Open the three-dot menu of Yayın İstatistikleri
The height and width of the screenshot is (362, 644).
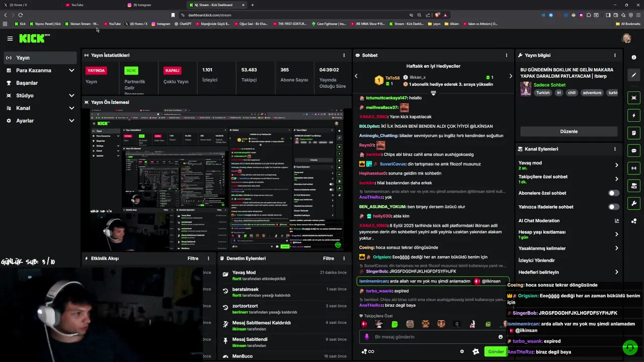point(344,55)
